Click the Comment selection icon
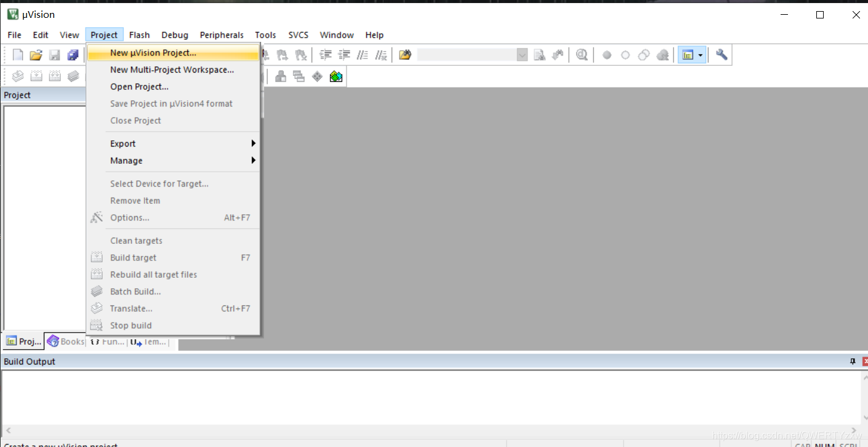 point(363,55)
